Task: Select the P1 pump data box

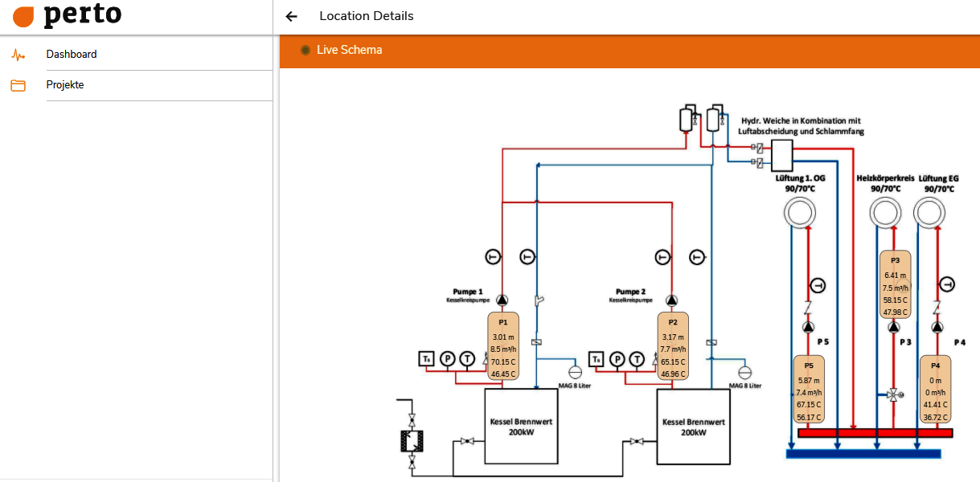Action: [503, 346]
